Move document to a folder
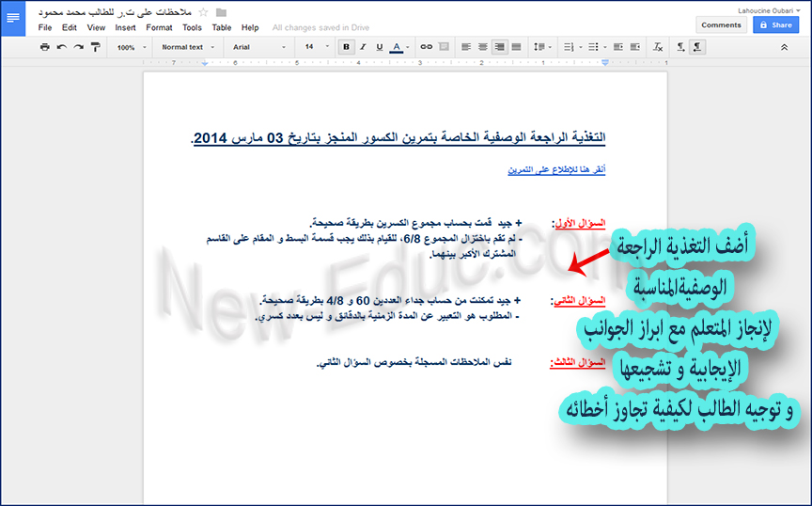This screenshot has height=506, width=812. 221,12
